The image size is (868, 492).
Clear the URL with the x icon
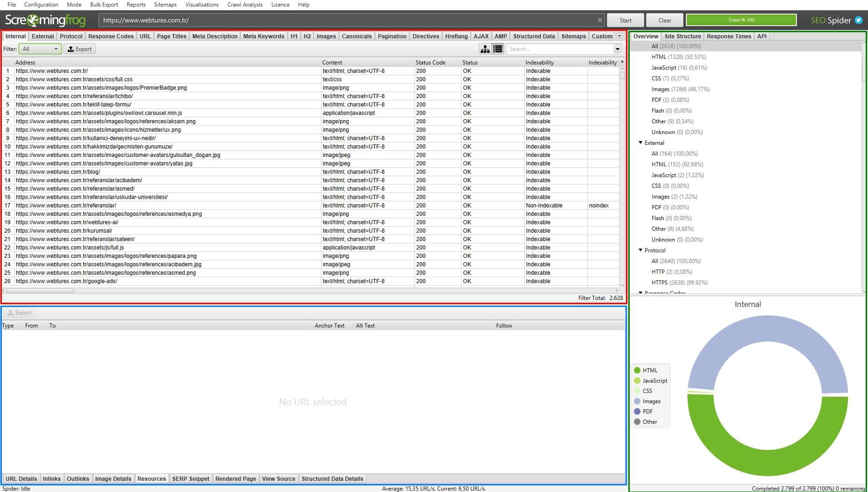[600, 20]
